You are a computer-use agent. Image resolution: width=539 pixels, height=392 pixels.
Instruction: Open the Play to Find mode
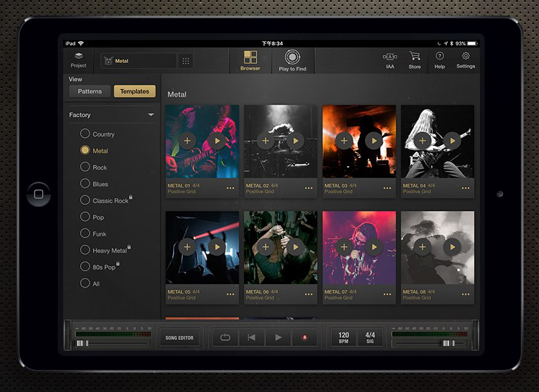point(293,61)
